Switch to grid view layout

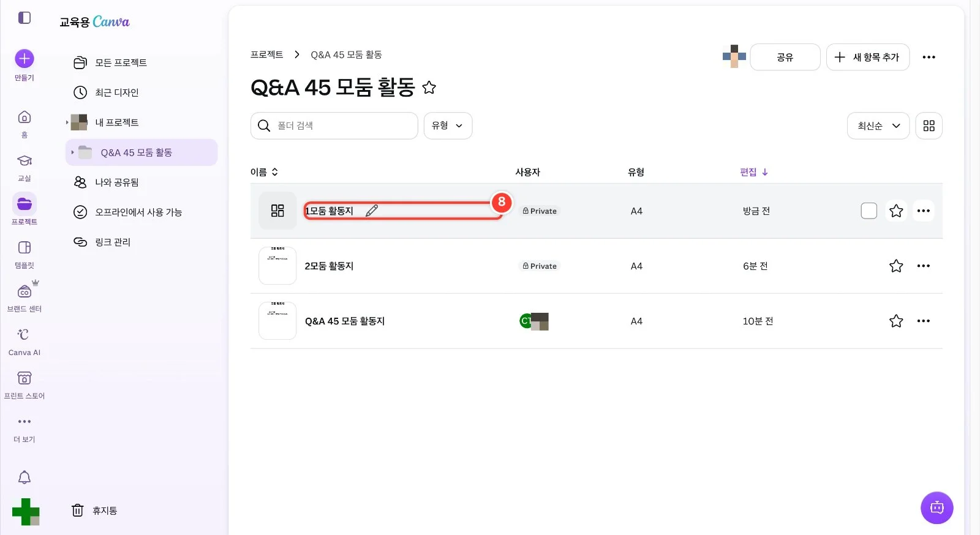929,125
